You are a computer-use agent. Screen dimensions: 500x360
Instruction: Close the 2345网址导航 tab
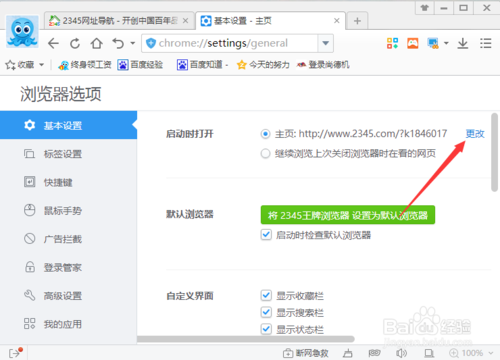[x=186, y=21]
